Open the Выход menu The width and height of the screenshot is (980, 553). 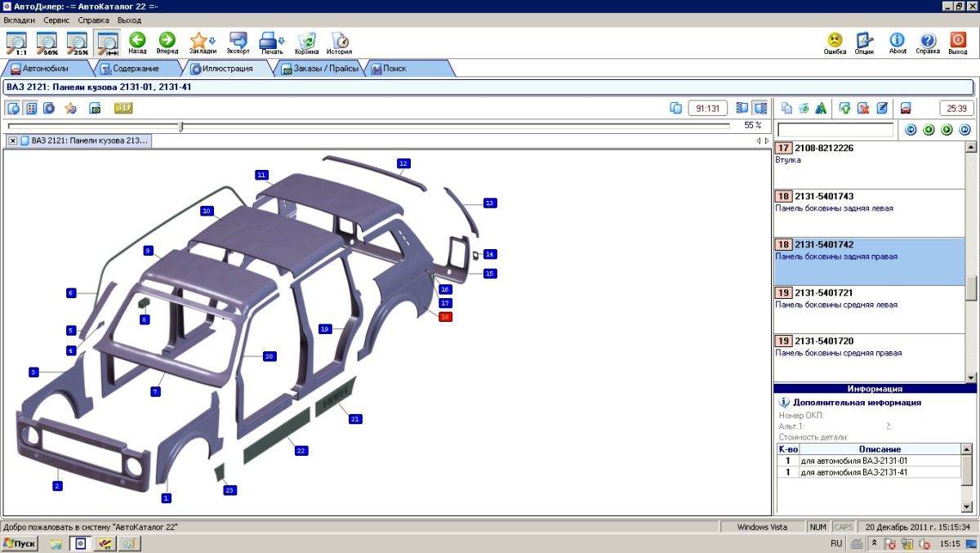tap(129, 20)
